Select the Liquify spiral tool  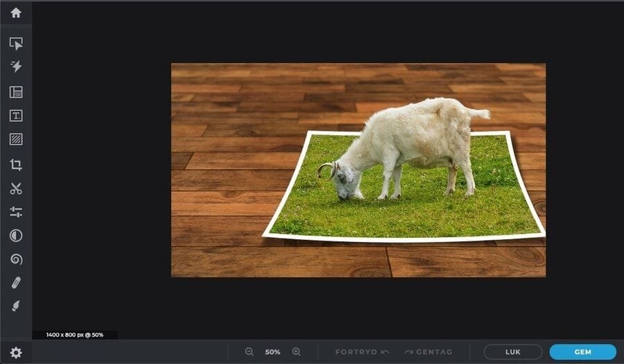click(x=16, y=259)
